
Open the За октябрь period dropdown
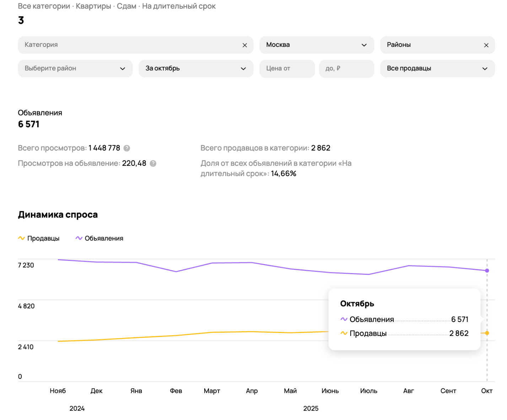(196, 69)
